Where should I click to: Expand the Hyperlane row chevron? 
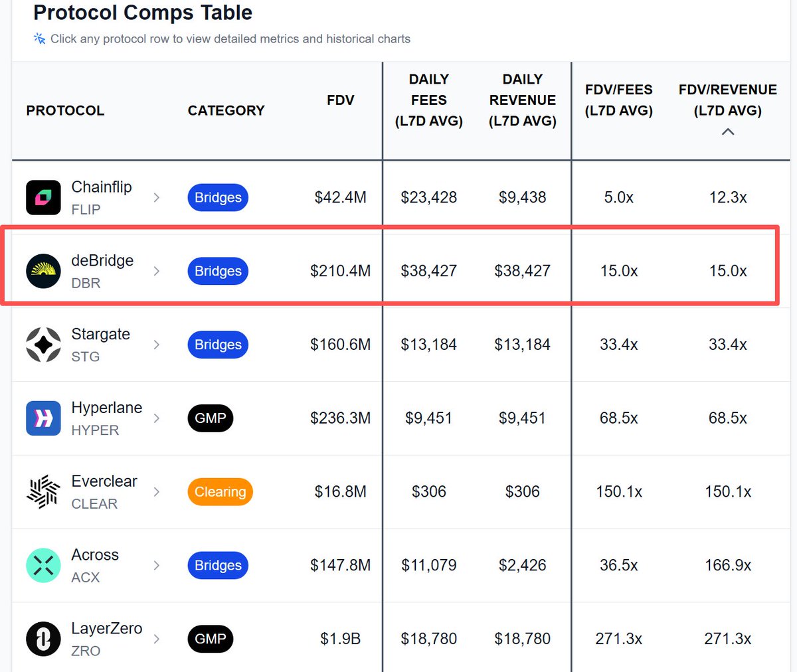click(157, 418)
